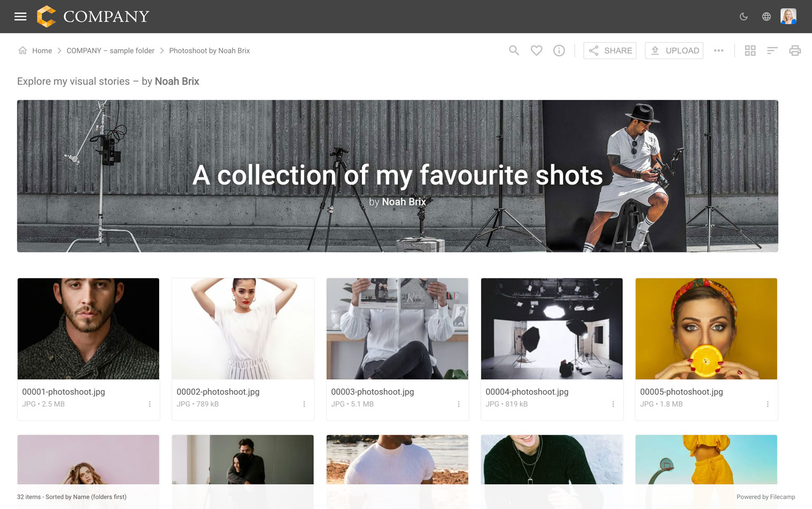Open the language globe selector

pos(766,16)
